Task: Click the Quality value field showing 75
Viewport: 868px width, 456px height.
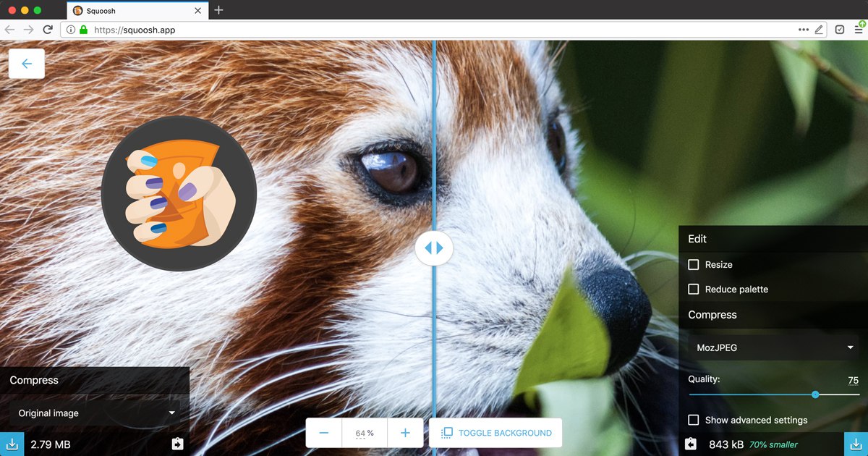Action: tap(853, 380)
